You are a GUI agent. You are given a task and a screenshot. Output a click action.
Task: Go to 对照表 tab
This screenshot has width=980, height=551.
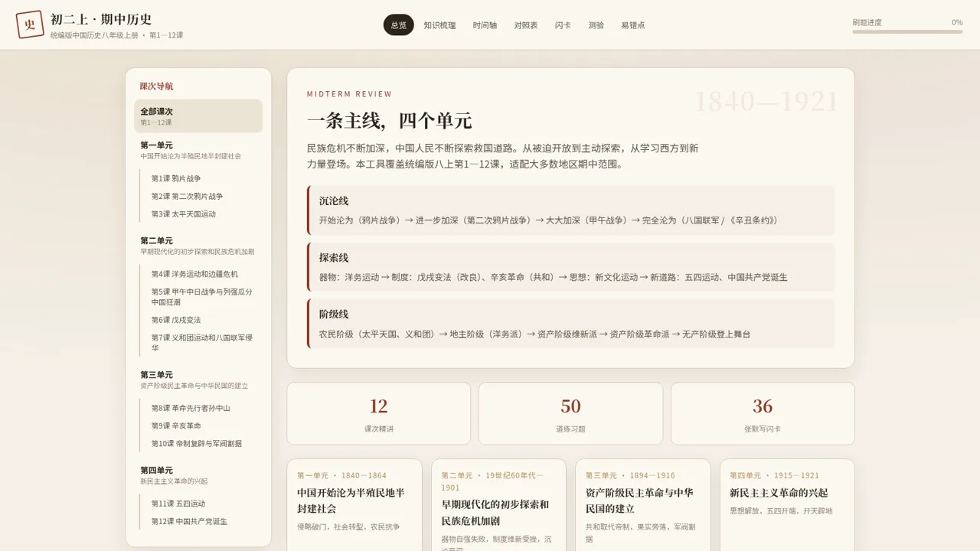click(x=526, y=25)
